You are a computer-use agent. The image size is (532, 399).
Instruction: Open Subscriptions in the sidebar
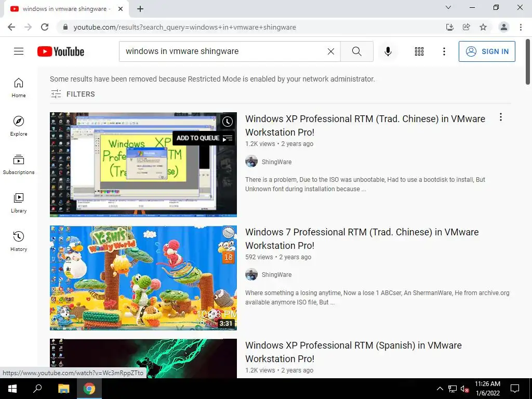tap(19, 165)
